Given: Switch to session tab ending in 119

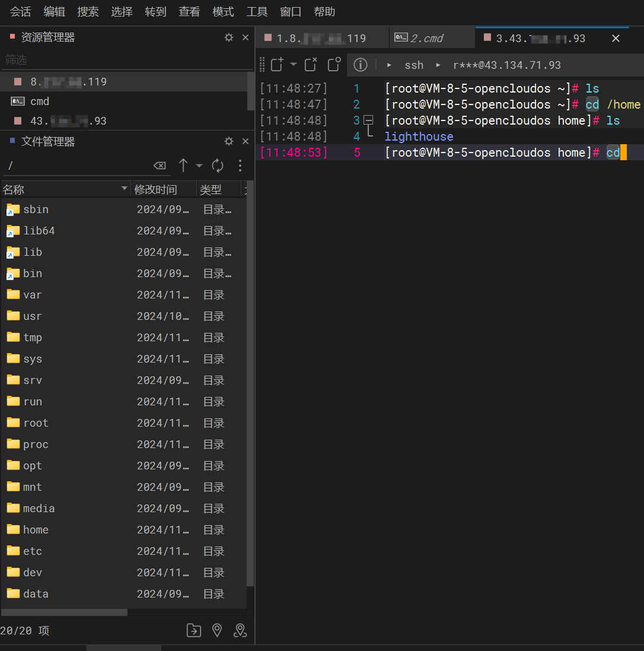Looking at the screenshot, I should pos(323,38).
